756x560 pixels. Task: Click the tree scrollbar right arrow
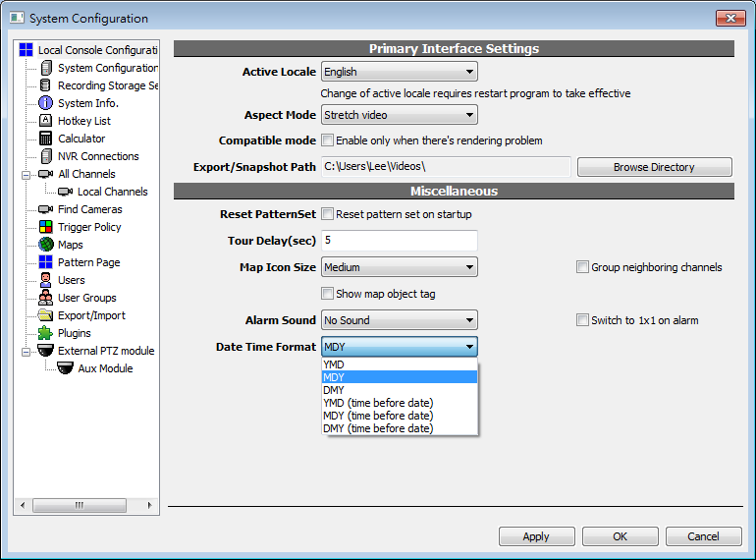pyautogui.click(x=149, y=505)
